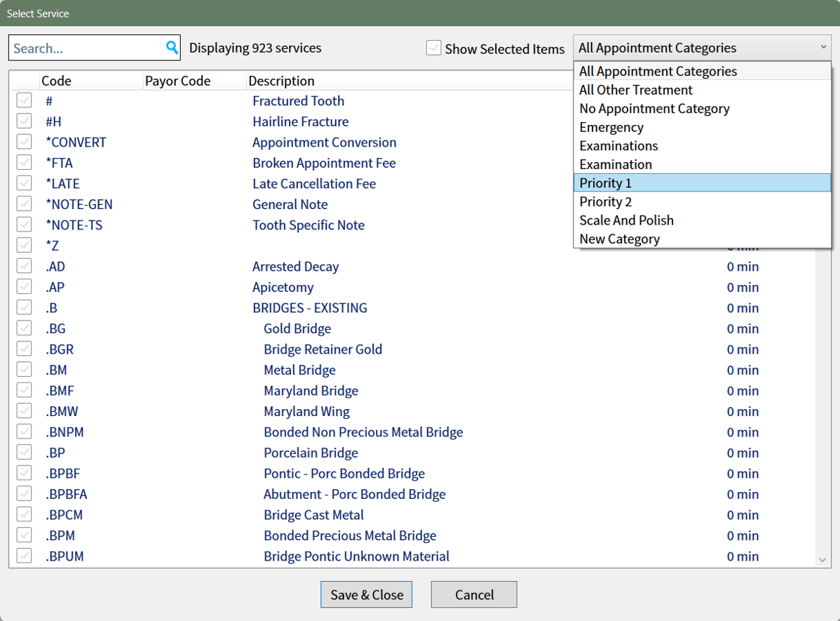Tick the checkbox for .BG Gold Bridge
This screenshot has height=621, width=840.
click(x=25, y=328)
